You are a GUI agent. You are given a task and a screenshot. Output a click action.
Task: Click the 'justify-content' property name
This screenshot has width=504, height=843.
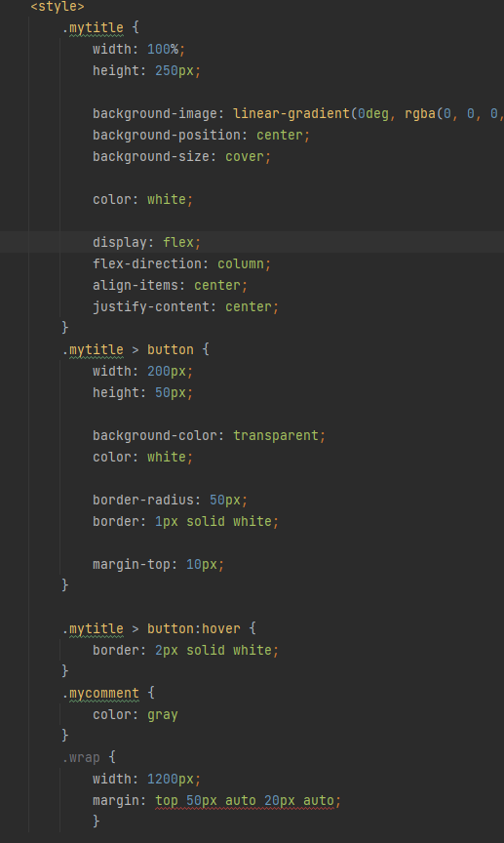151,307
